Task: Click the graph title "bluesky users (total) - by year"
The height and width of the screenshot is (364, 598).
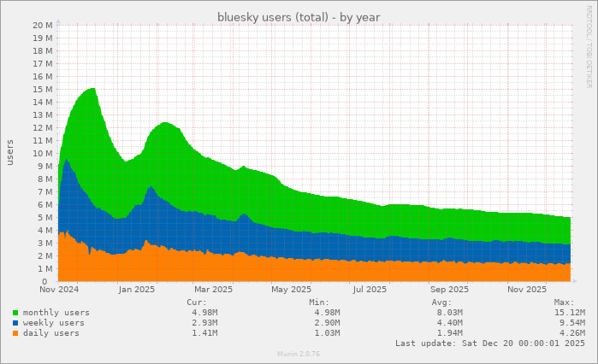Action: [299, 17]
